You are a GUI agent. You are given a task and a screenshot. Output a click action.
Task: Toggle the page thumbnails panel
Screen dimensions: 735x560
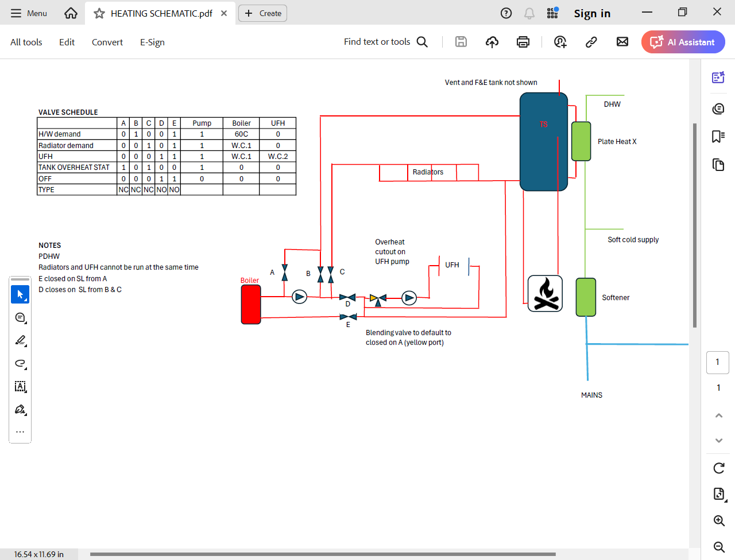pos(718,165)
